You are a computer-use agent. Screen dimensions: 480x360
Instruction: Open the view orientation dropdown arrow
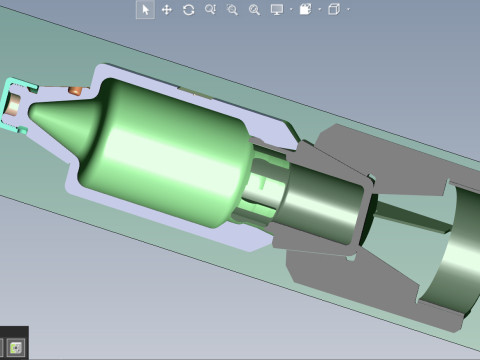coord(348,9)
